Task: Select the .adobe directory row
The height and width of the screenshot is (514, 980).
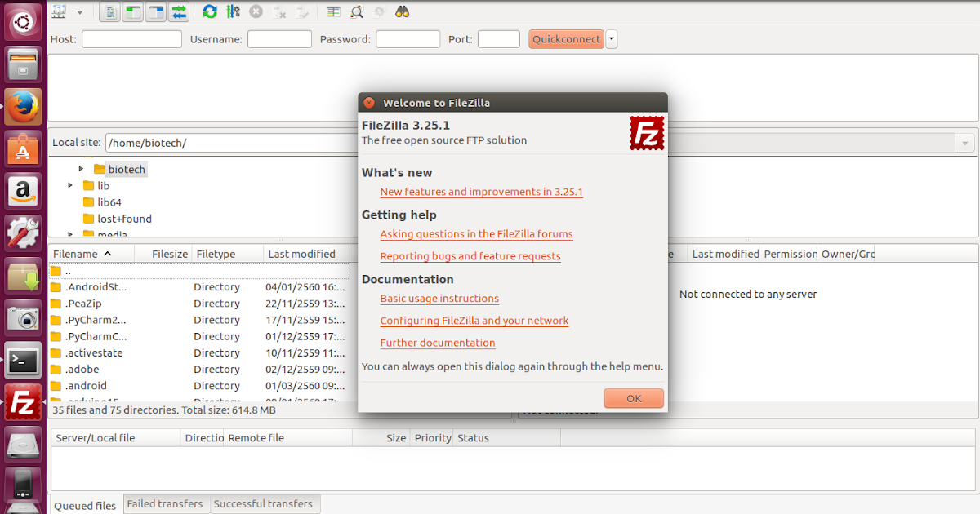Action: click(199, 369)
